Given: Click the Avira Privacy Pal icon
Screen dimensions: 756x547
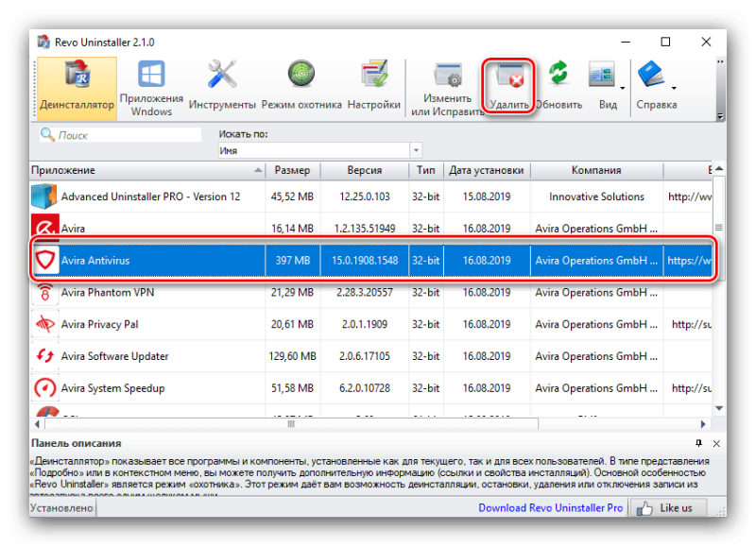Looking at the screenshot, I should [45, 324].
